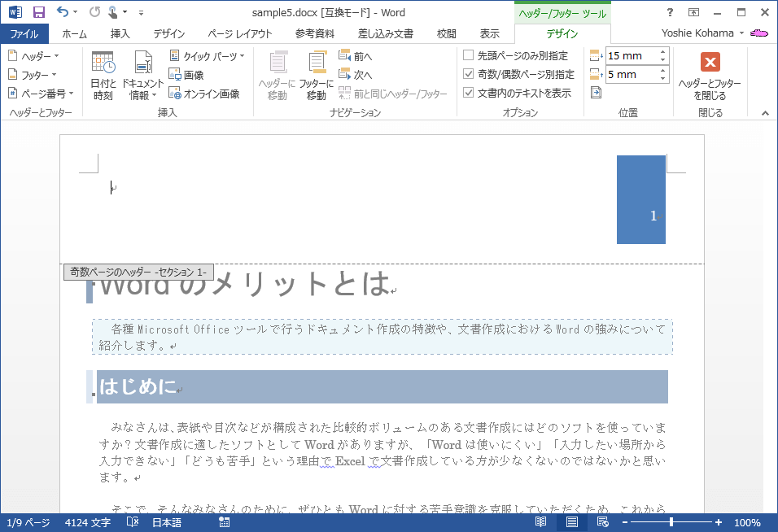Jump to previous section (前へ)
The width and height of the screenshot is (778, 532).
356,56
